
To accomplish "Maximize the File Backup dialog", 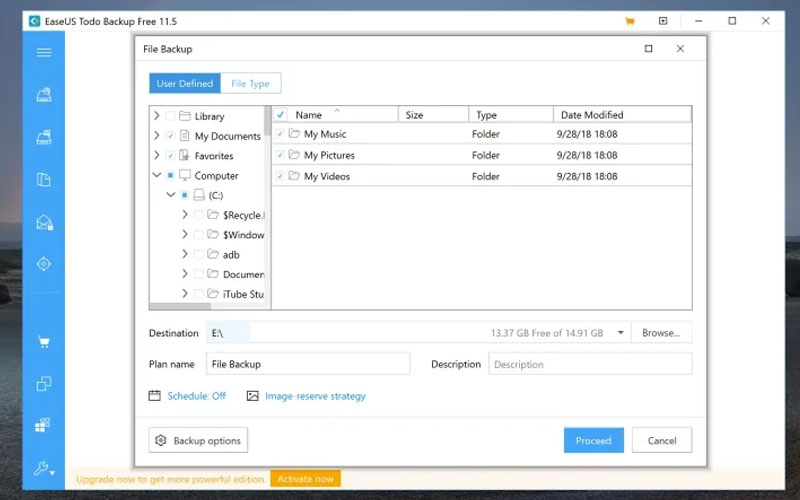I will (648, 48).
